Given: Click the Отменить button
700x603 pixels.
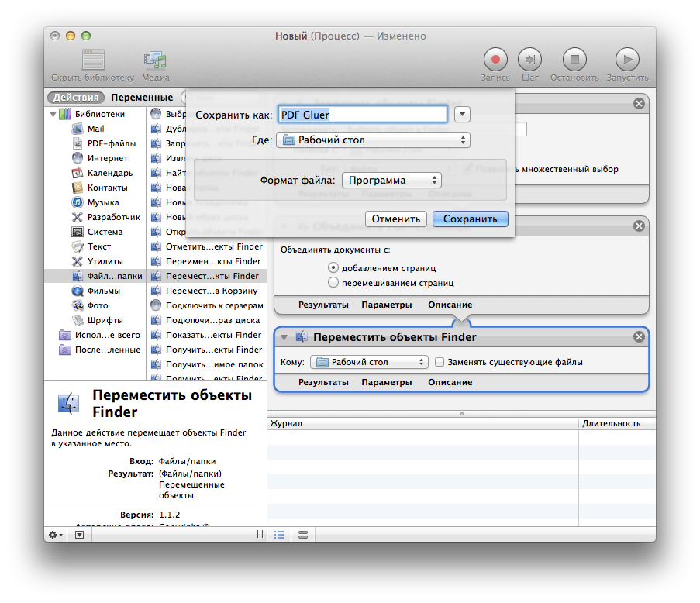Looking at the screenshot, I should (x=395, y=219).
